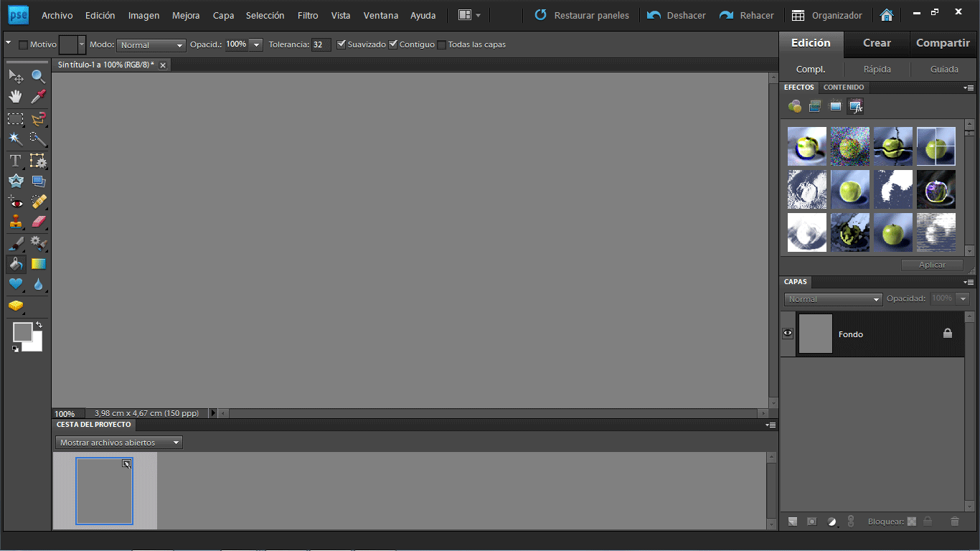Open the Capas panel flyout menu
This screenshot has width=980, height=551.
pos(969,283)
